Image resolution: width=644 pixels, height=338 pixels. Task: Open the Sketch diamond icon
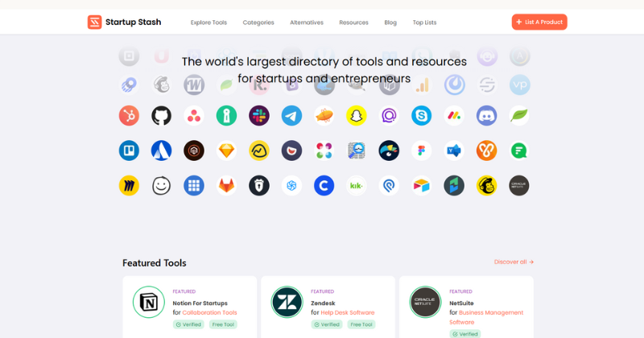(x=226, y=150)
